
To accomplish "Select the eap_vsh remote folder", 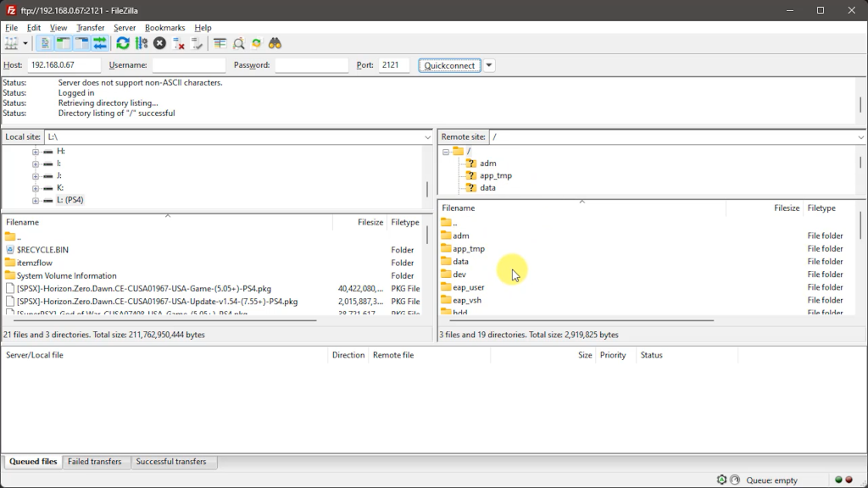I will point(467,300).
